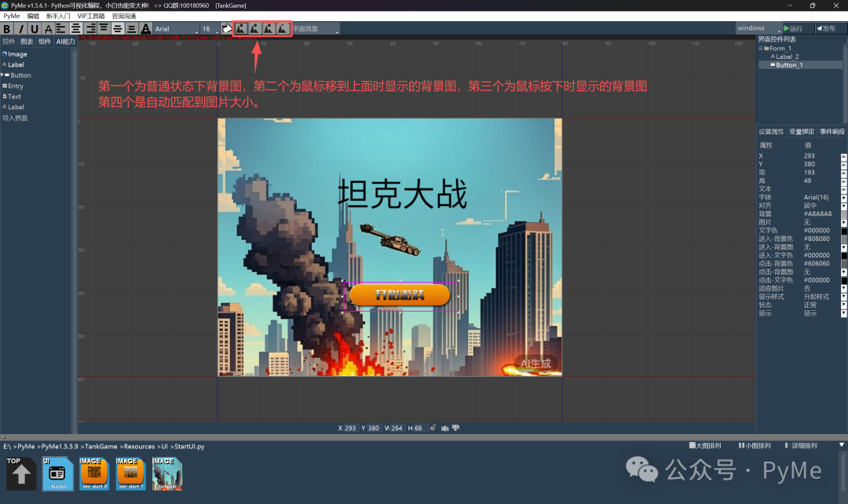Set the mouse-hover background image icon

(254, 29)
